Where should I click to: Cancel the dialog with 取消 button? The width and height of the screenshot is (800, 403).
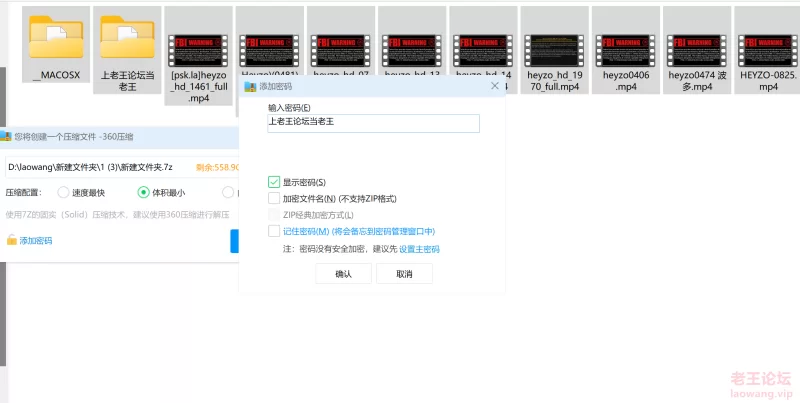point(404,274)
